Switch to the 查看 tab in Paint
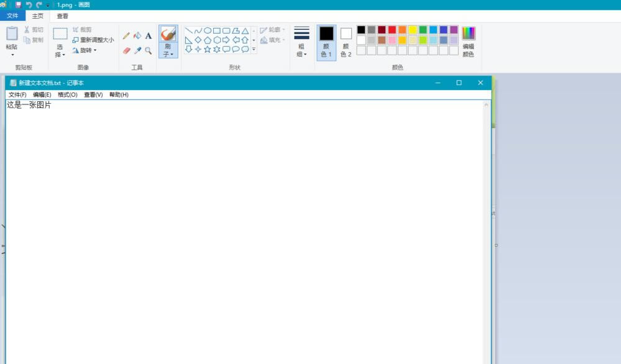The height and width of the screenshot is (364, 621). (63, 16)
